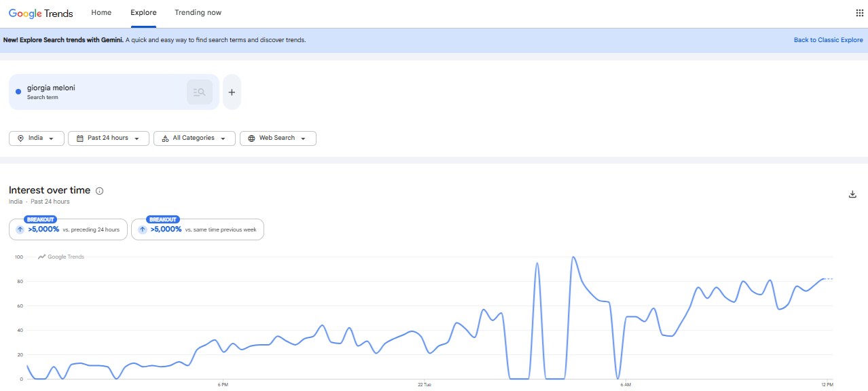Click the Interest over time heading
The width and height of the screenshot is (868, 391).
[50, 191]
